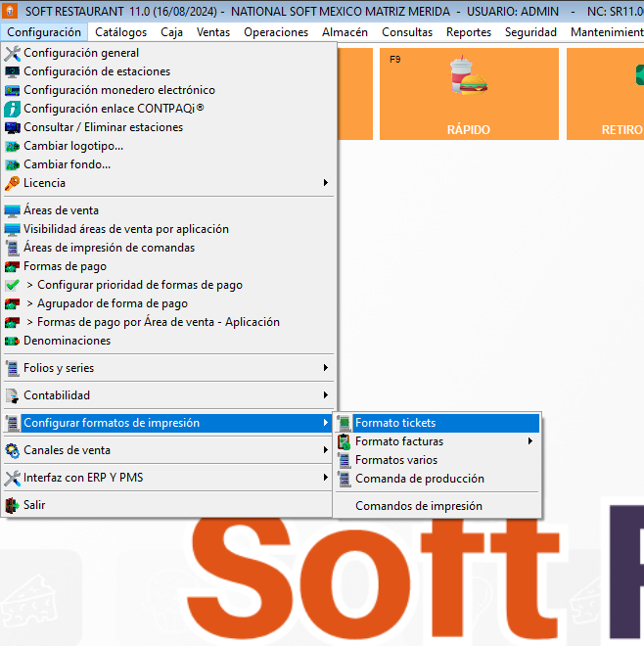Screen dimensions: 644x646
Task: Select Configuración enlace CONTPAQi label
Action: [x=114, y=109]
